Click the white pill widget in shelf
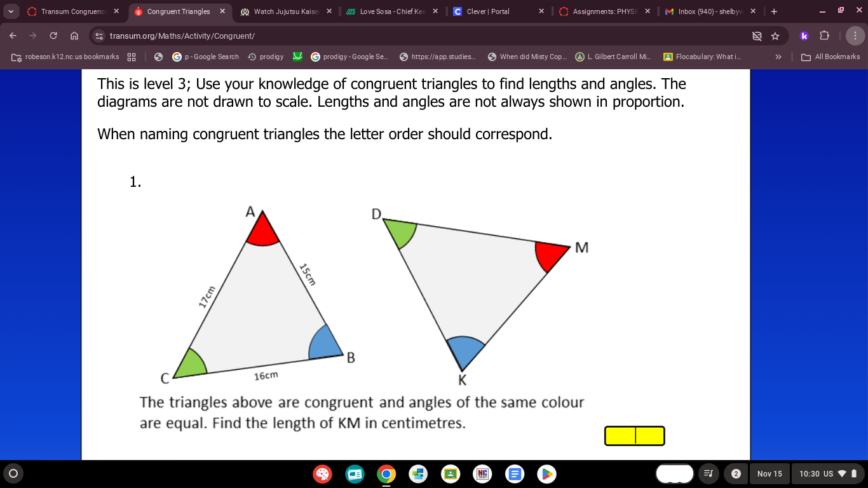This screenshot has width=868, height=488. (x=675, y=474)
